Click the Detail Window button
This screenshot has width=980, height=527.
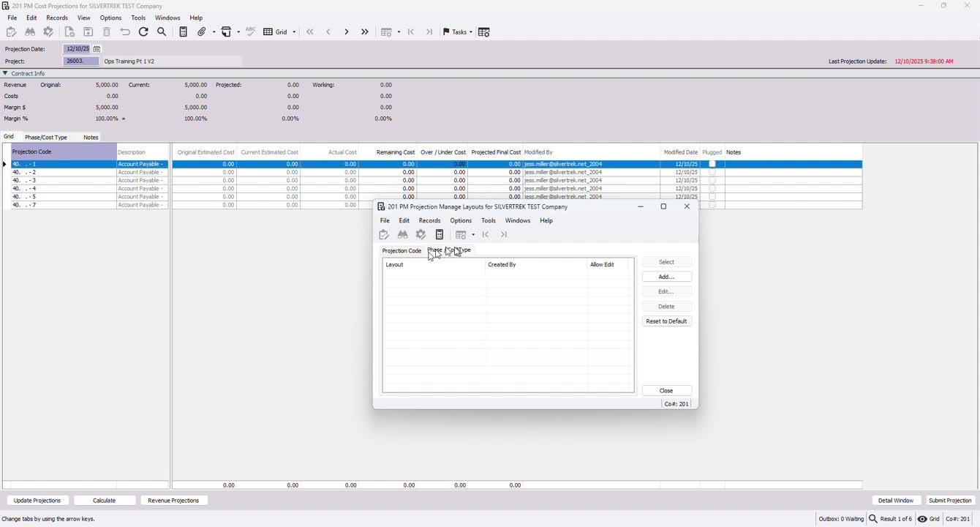[896, 501]
